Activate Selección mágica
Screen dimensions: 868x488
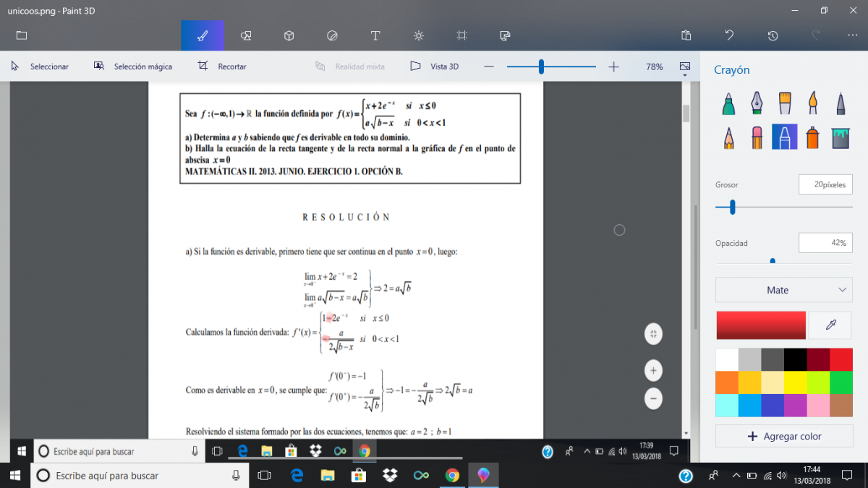point(133,67)
